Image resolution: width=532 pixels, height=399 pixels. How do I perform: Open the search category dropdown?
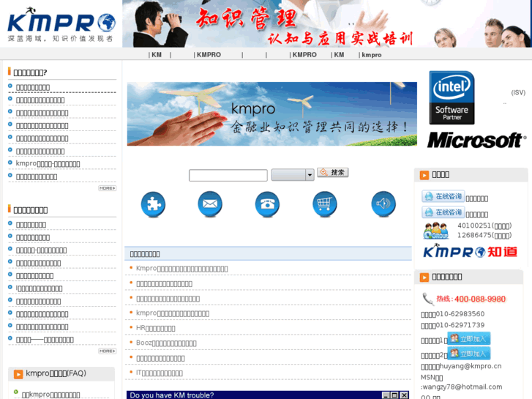pyautogui.click(x=293, y=175)
